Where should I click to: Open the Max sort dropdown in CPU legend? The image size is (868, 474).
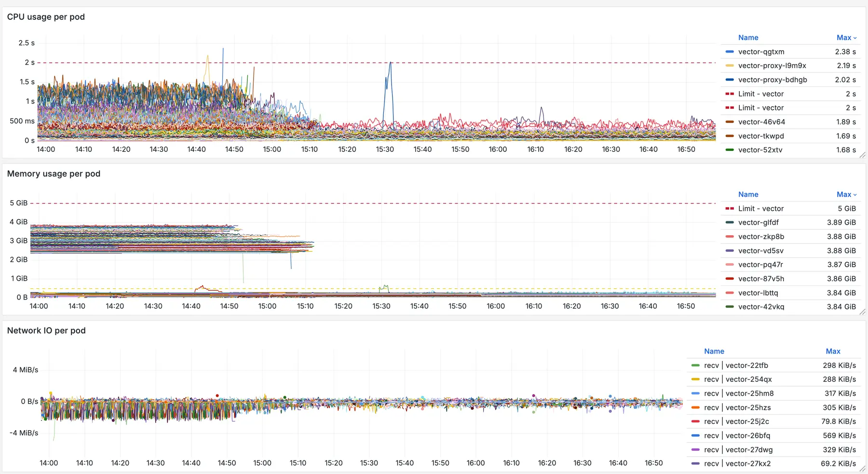(x=854, y=38)
